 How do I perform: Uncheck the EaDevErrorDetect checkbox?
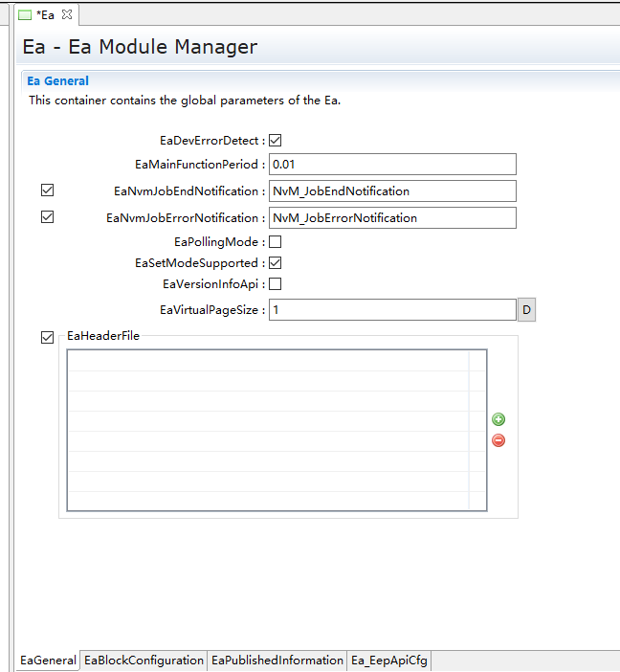276,141
